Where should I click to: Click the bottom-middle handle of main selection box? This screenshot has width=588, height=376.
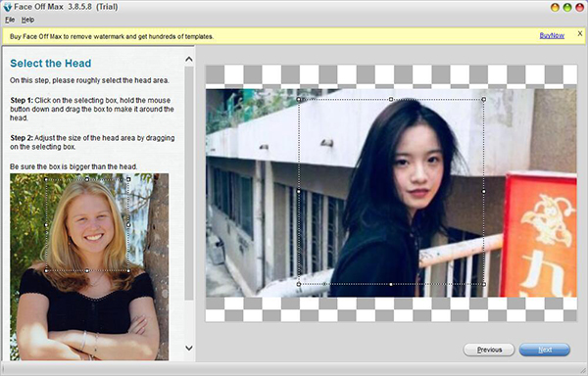click(x=391, y=284)
